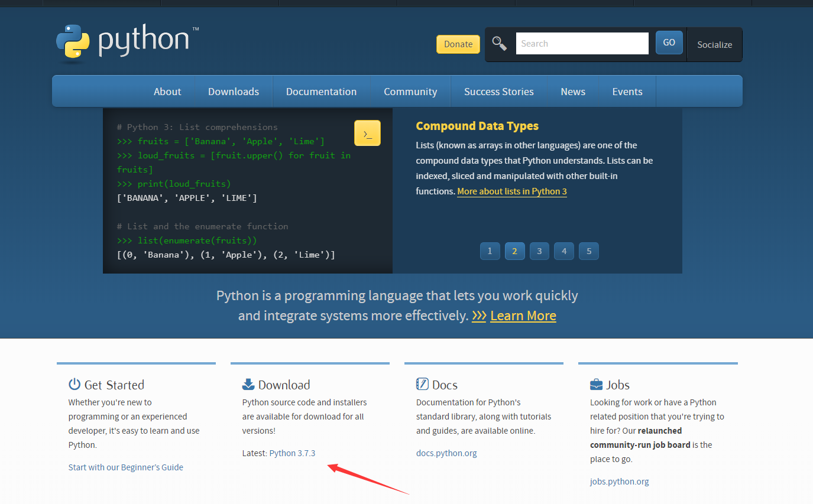Open the jobs.python.org link
The height and width of the screenshot is (504, 813).
pos(620,482)
